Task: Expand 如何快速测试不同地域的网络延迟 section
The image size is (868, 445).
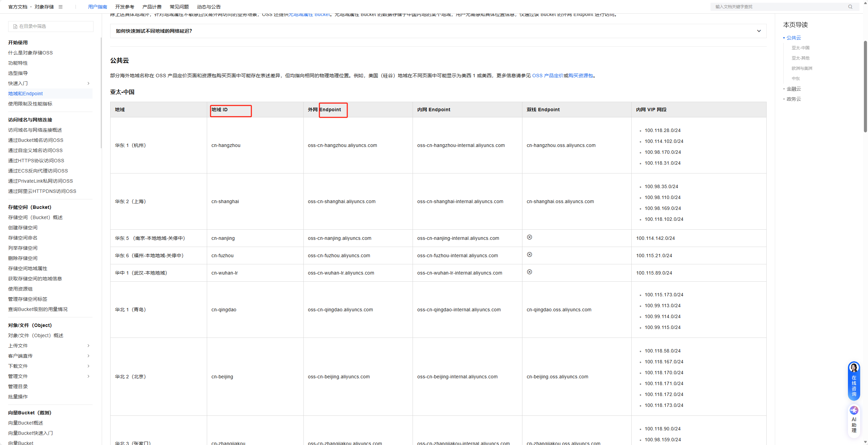Action: (759, 31)
